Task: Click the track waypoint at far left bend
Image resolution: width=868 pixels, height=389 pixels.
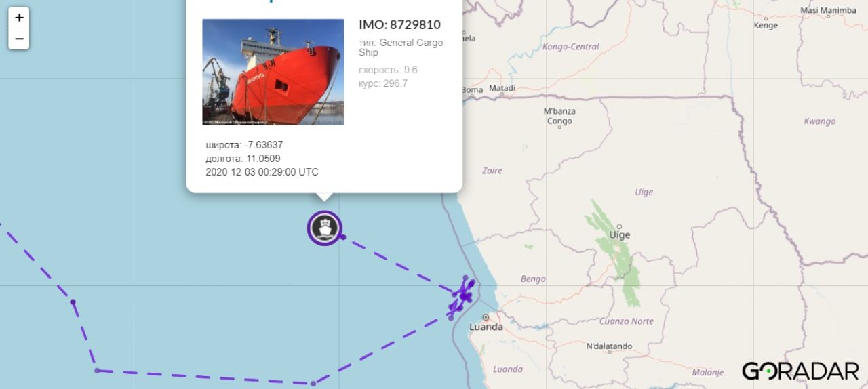Action: tap(73, 302)
